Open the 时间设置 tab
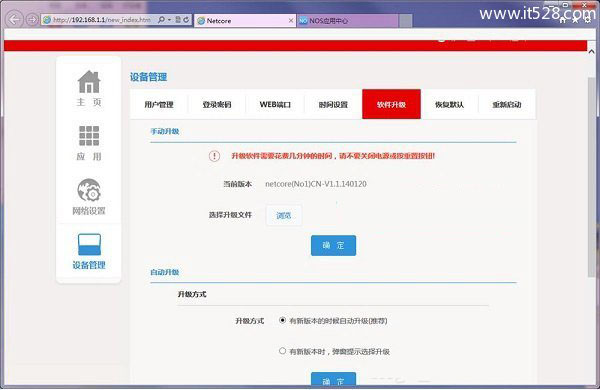Image resolution: width=600 pixels, height=390 pixels. click(x=333, y=104)
